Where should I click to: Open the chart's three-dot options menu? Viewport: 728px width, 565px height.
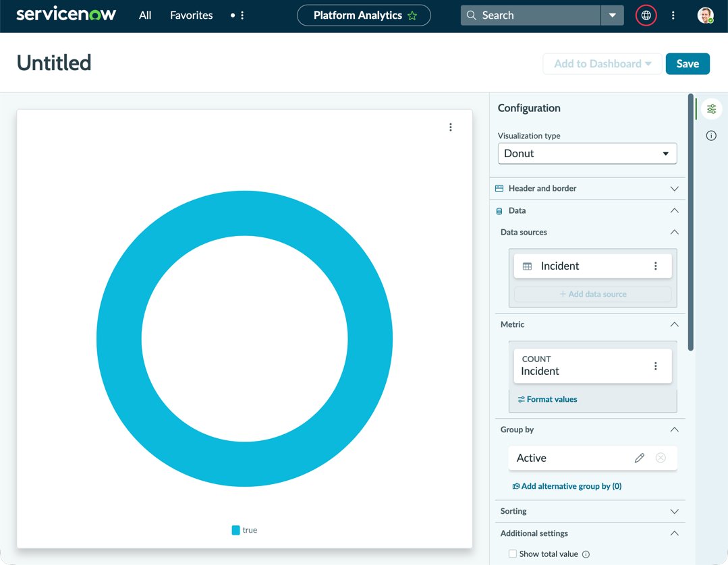point(450,127)
